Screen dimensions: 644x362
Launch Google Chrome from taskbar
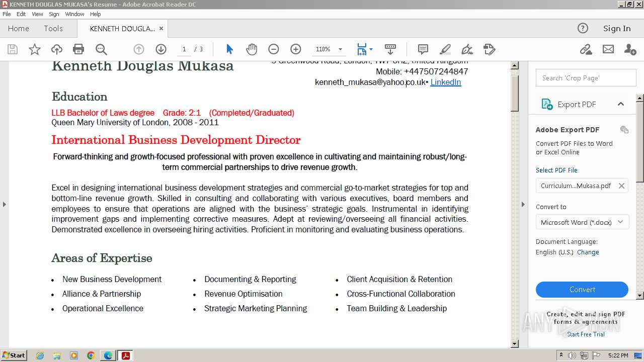(x=91, y=355)
